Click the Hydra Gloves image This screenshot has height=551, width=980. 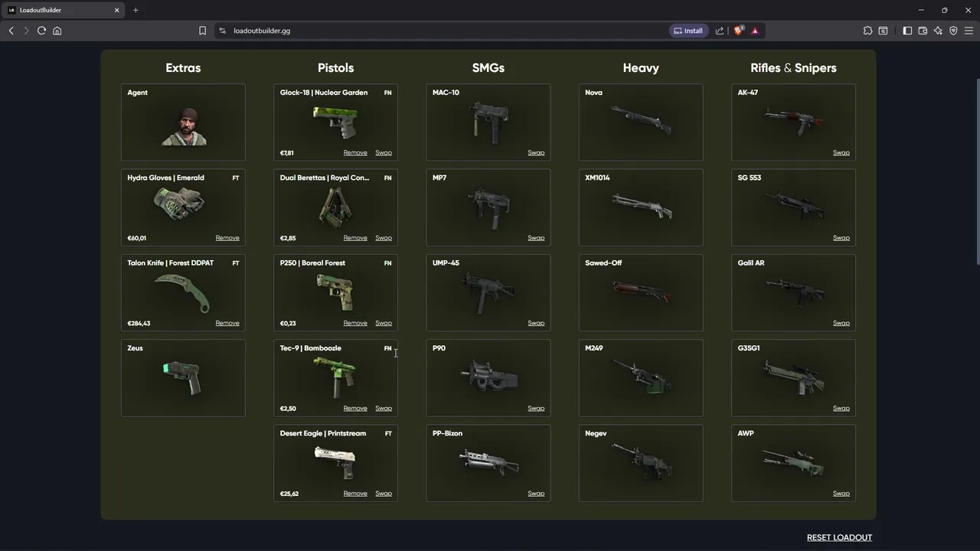click(x=179, y=204)
